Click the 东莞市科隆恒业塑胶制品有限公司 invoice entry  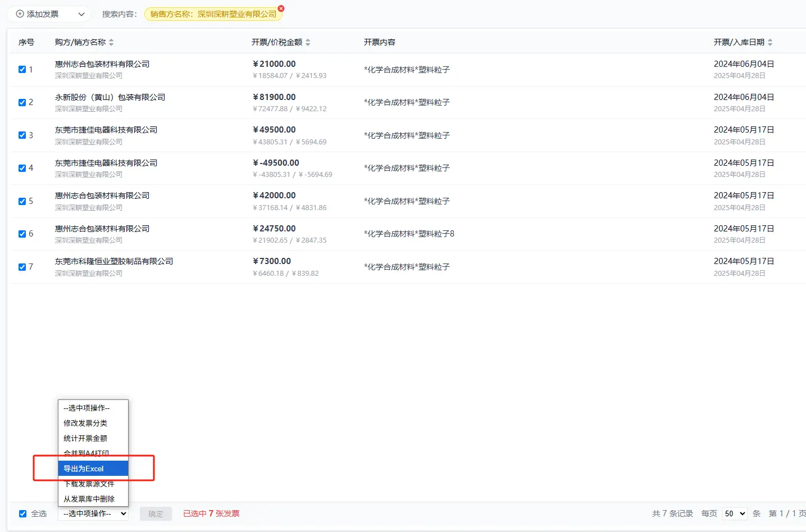114,261
